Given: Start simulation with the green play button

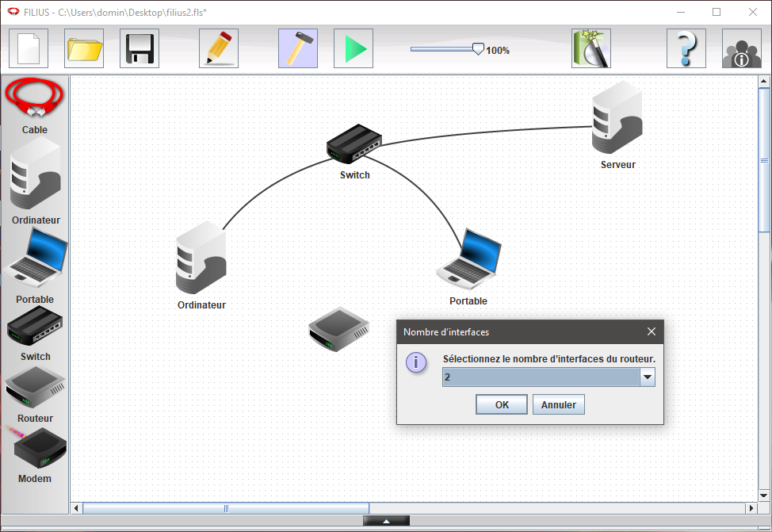Looking at the screenshot, I should pos(354,49).
